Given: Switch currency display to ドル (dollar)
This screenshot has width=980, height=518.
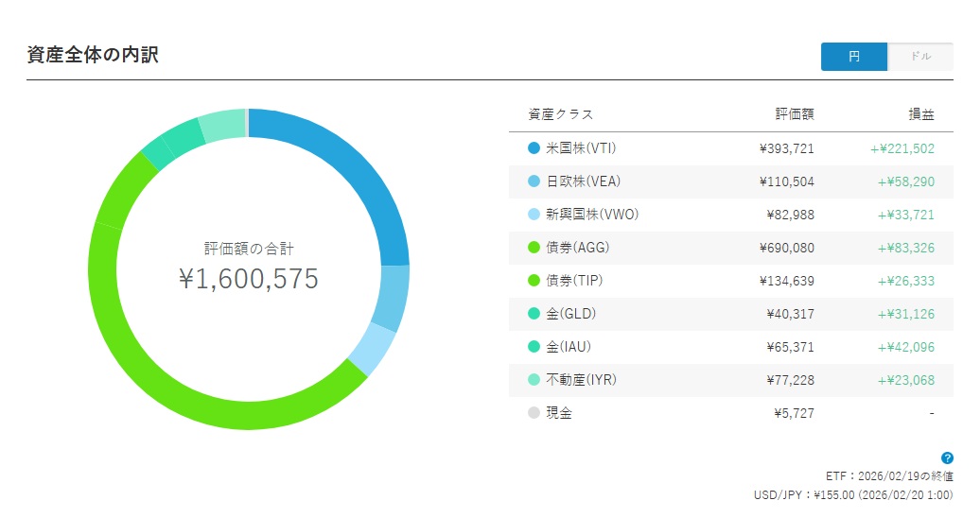Looking at the screenshot, I should tap(920, 57).
